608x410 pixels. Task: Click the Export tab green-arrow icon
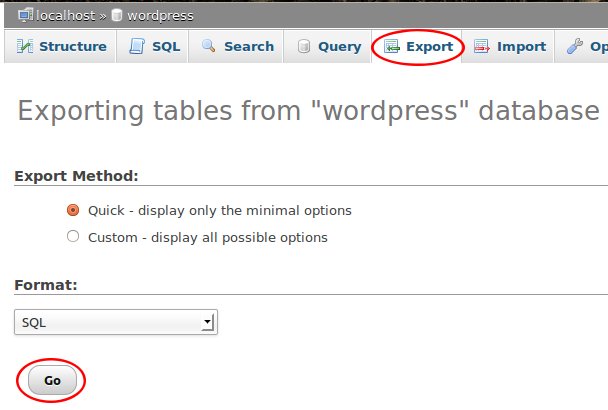pos(391,46)
